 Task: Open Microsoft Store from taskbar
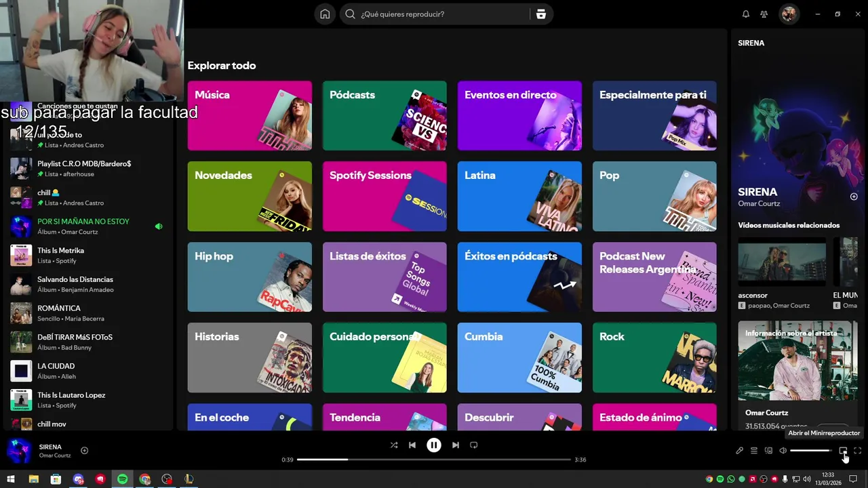56,479
